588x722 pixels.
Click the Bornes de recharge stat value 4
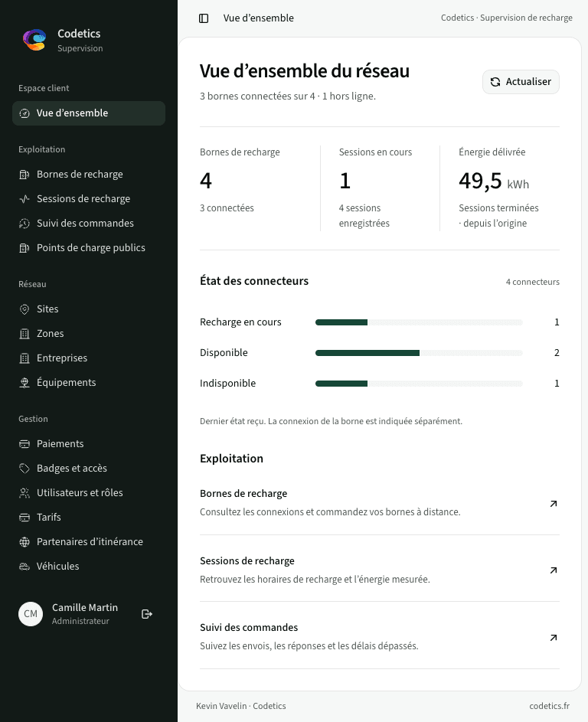point(206,181)
